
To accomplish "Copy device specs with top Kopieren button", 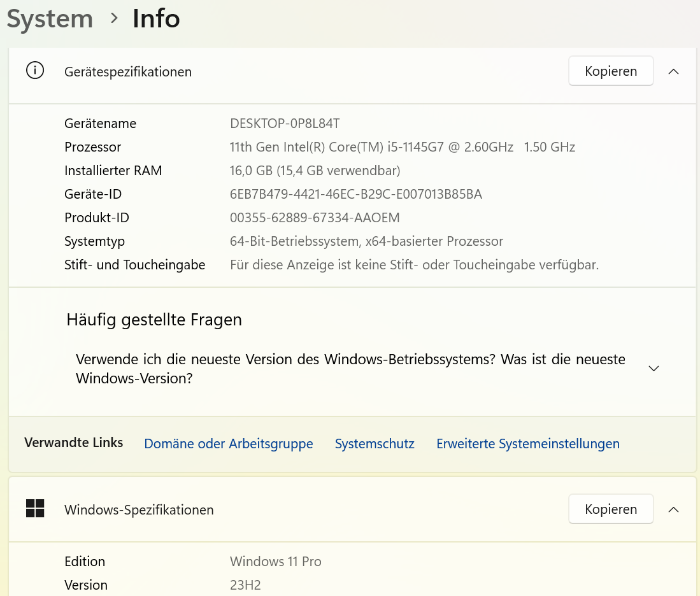I will (x=611, y=71).
